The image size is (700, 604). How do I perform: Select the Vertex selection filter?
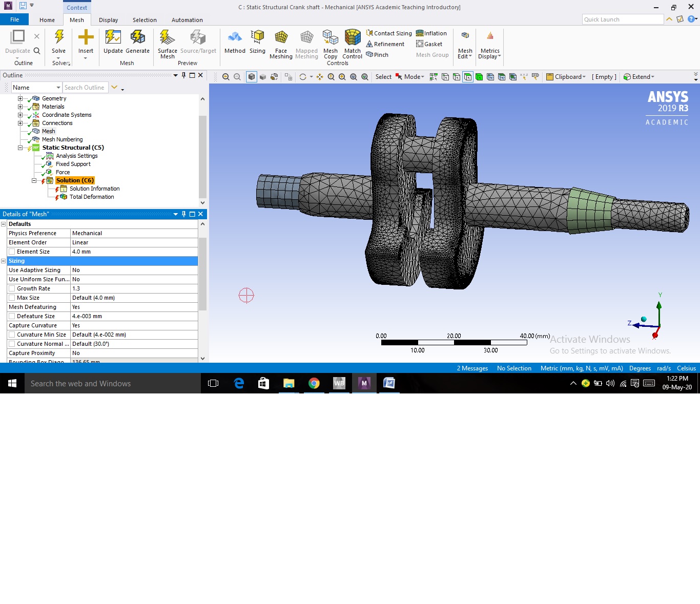tap(445, 77)
